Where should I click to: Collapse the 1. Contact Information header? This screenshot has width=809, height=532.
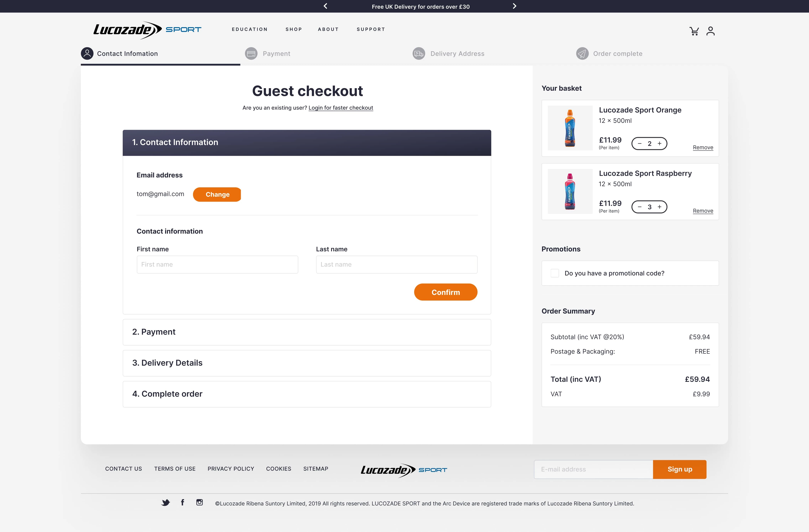tap(307, 143)
